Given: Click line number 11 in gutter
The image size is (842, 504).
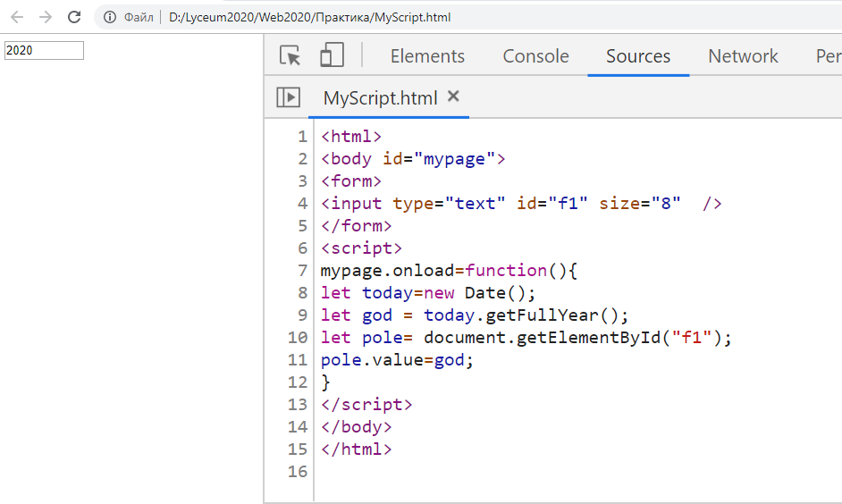Looking at the screenshot, I should 298,360.
